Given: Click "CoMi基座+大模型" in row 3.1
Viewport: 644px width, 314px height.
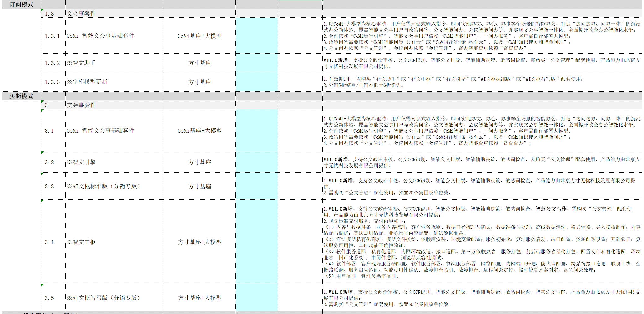Looking at the screenshot, I should tap(199, 131).
